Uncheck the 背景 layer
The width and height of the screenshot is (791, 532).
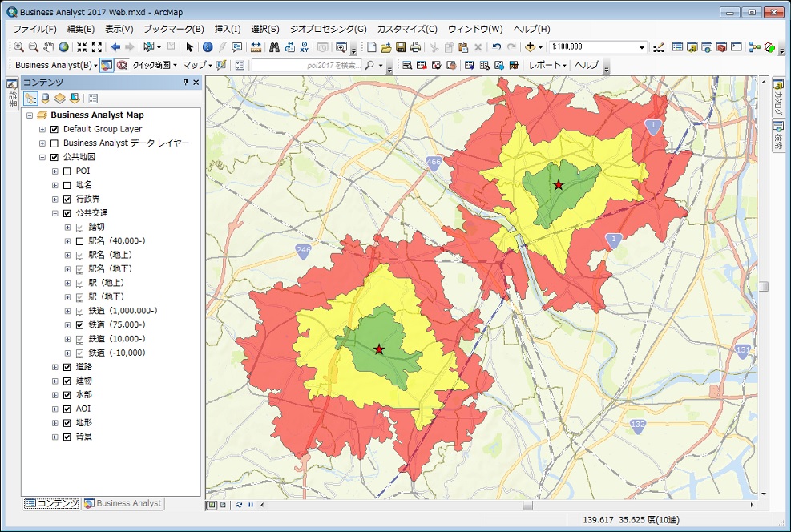tap(67, 437)
